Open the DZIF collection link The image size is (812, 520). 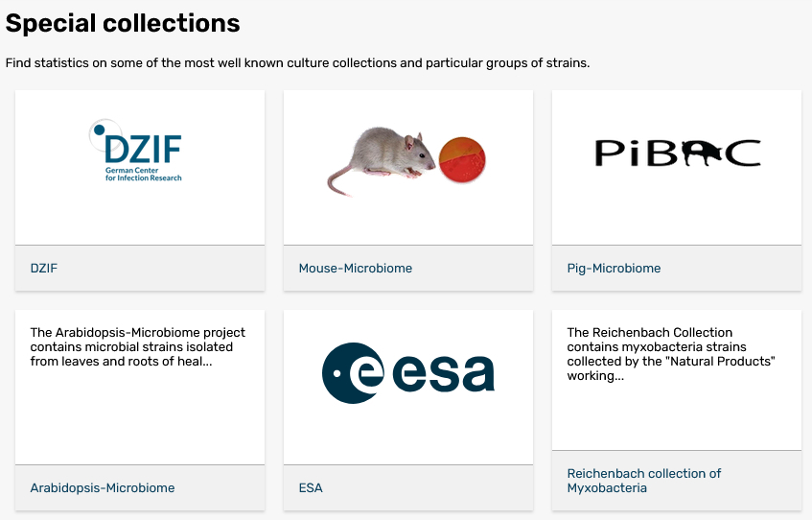pyautogui.click(x=44, y=269)
